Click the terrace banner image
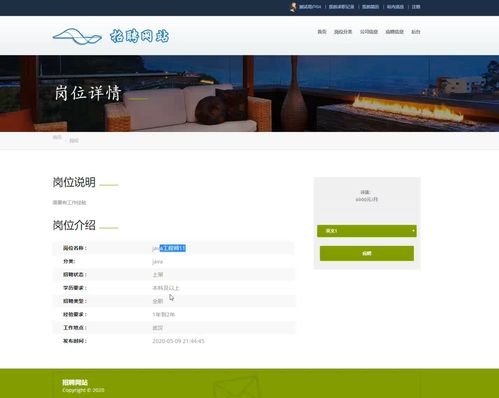Screen dimensions: 499x398 coord(249,93)
